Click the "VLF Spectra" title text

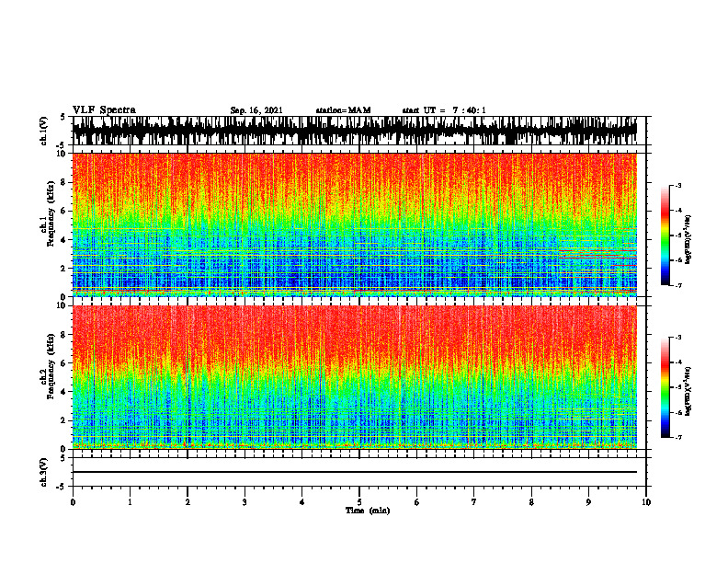pyautogui.click(x=104, y=109)
